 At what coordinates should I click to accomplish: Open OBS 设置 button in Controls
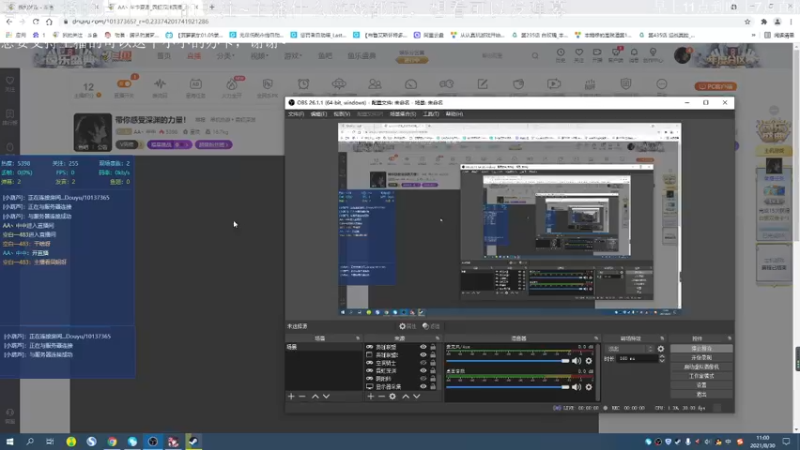coord(701,385)
